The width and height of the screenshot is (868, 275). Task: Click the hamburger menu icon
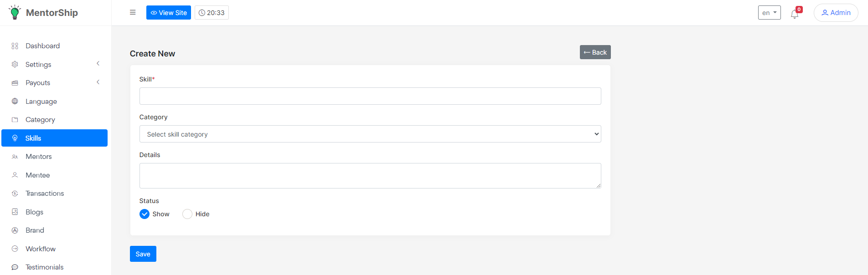[133, 12]
